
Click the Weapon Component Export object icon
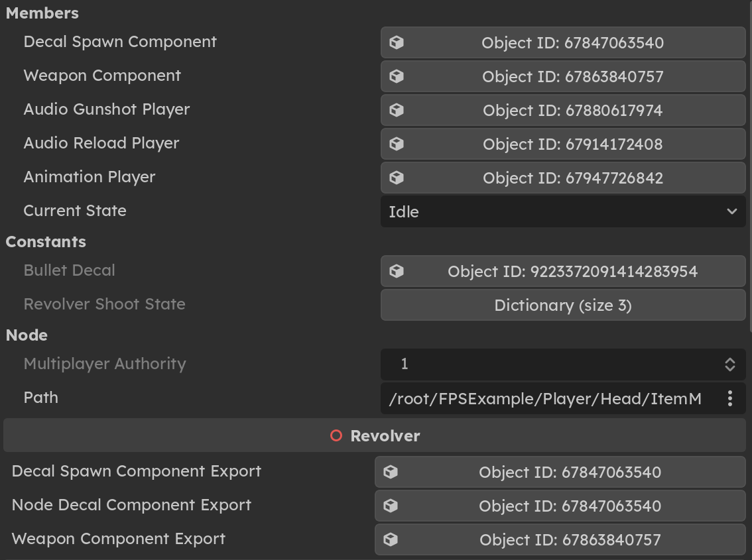pos(389,539)
